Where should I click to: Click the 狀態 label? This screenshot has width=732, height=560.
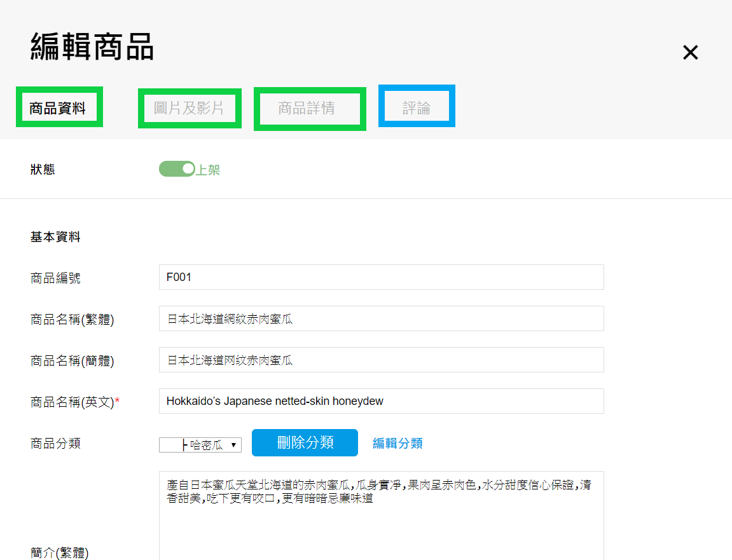tap(43, 170)
